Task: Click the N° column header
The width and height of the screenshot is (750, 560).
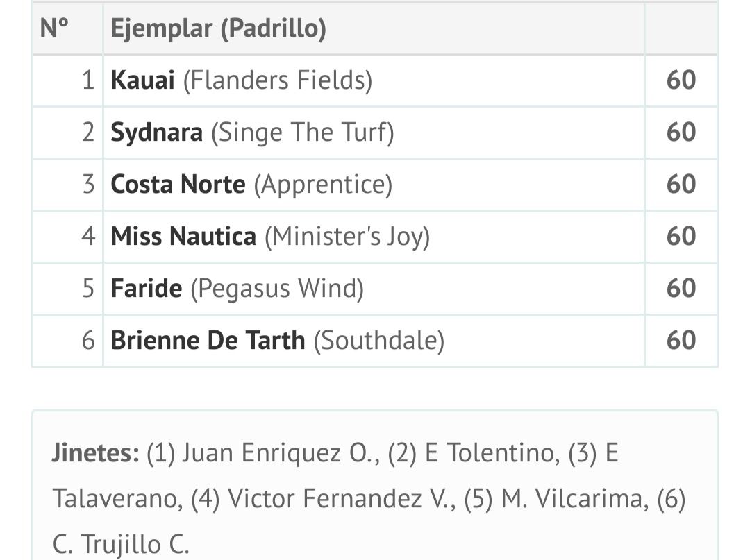Action: point(55,28)
